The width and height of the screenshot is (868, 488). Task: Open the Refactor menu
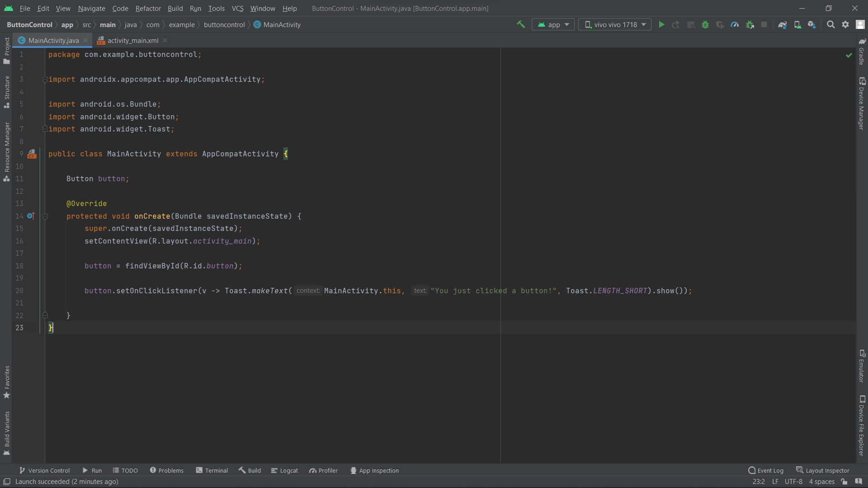pyautogui.click(x=148, y=8)
